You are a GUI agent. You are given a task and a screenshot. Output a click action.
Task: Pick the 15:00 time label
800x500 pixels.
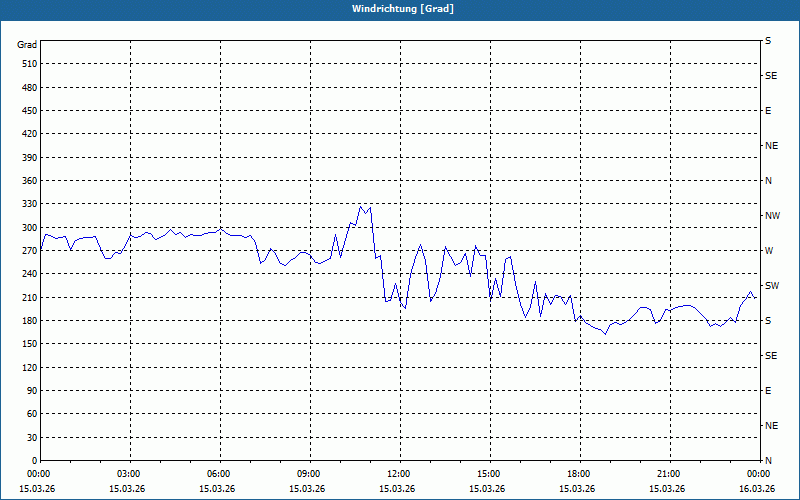click(487, 474)
